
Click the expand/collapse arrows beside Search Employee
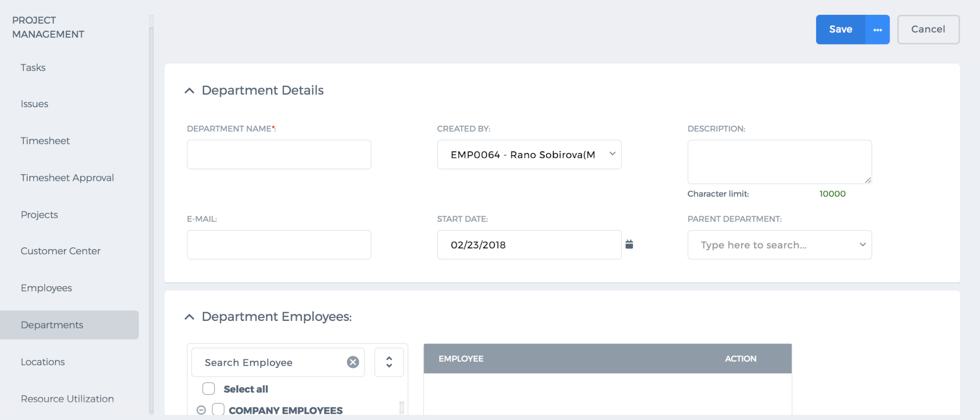click(x=389, y=362)
